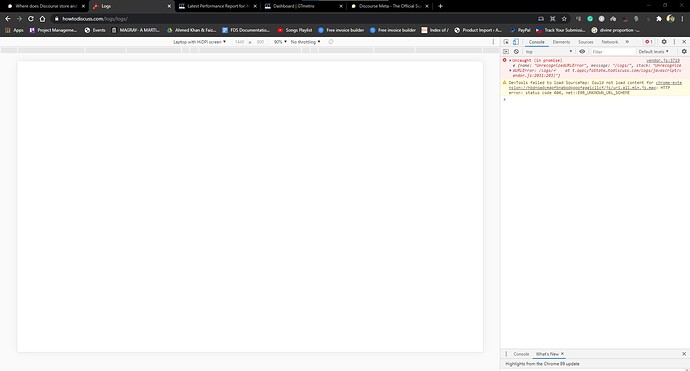Click the green Grammarly extension icon
690x371 pixels.
tap(590, 19)
